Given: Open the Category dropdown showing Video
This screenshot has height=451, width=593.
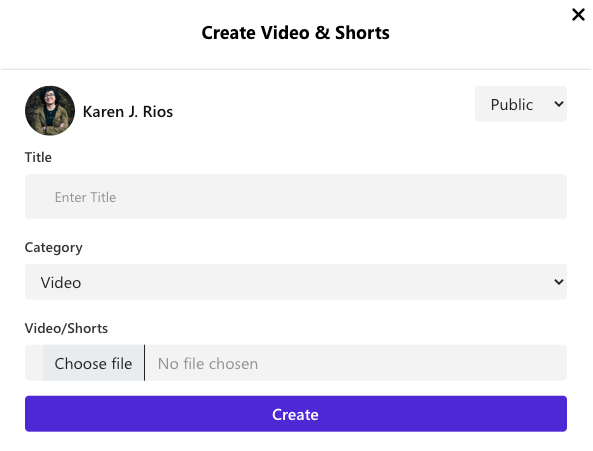Looking at the screenshot, I should click(296, 282).
